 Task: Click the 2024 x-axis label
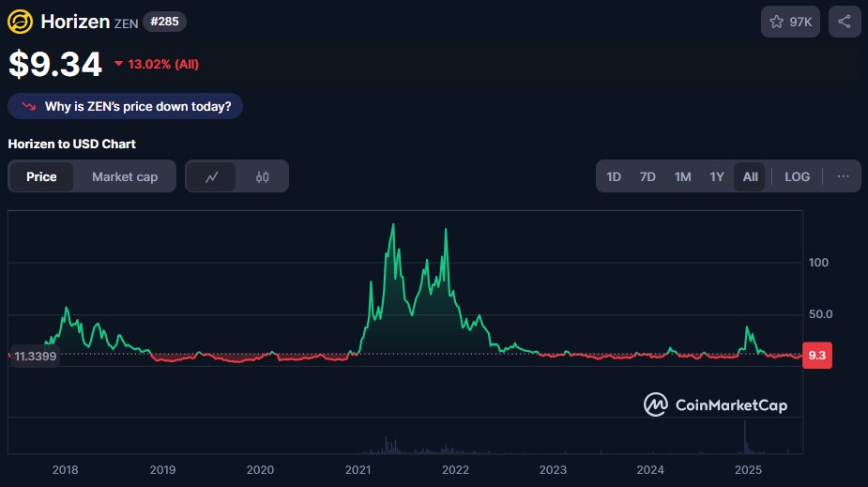[x=650, y=470]
